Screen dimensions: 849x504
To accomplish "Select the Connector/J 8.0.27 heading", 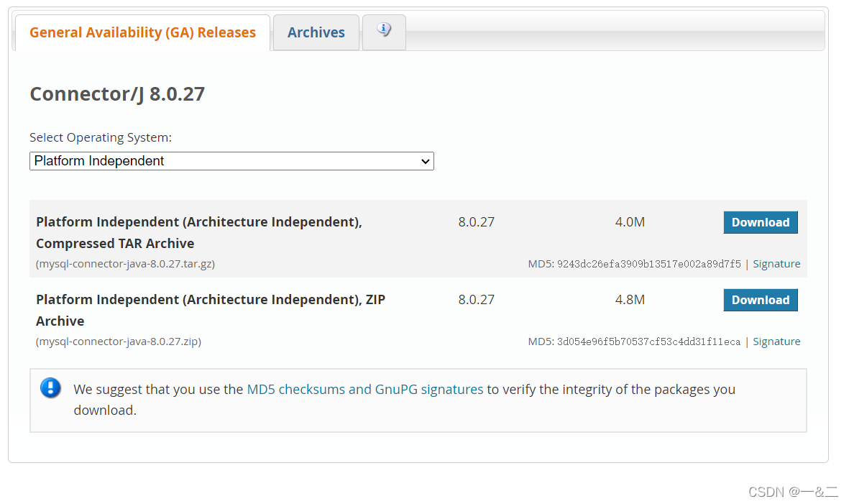I will [117, 93].
